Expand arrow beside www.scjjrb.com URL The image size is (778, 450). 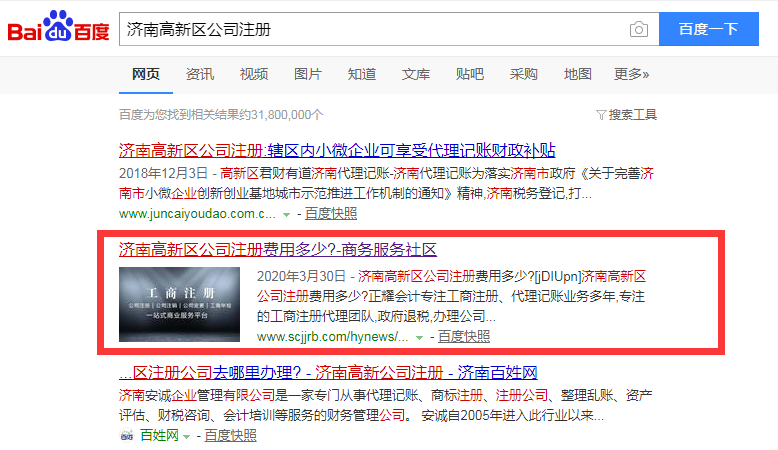point(419,337)
